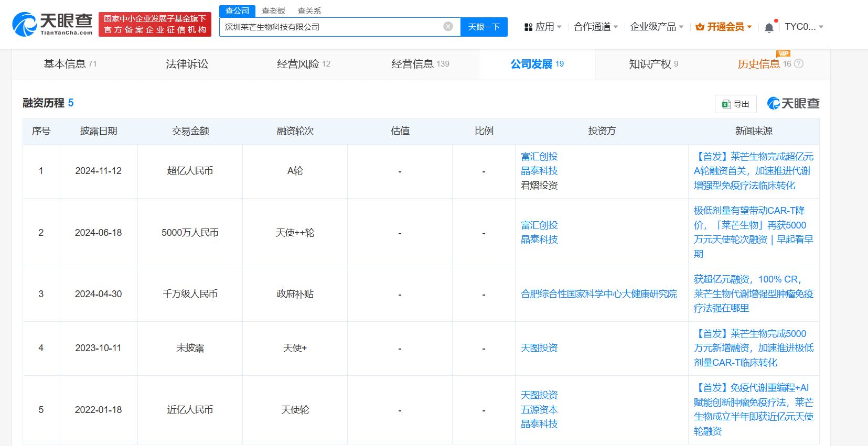This screenshot has width=868, height=446.
Task: Click amount cell 未披露
Action: [x=190, y=348]
